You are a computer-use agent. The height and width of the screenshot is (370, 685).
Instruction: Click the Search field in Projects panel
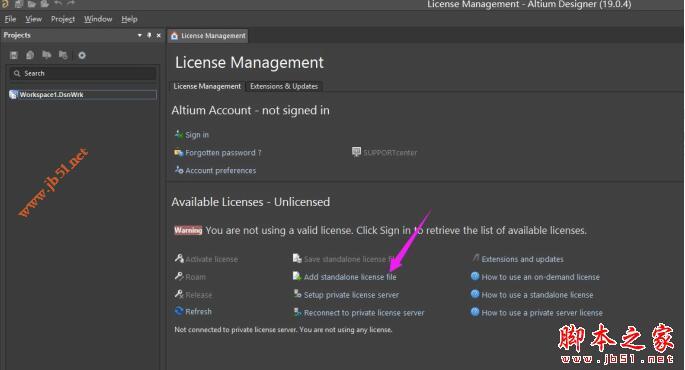point(83,73)
